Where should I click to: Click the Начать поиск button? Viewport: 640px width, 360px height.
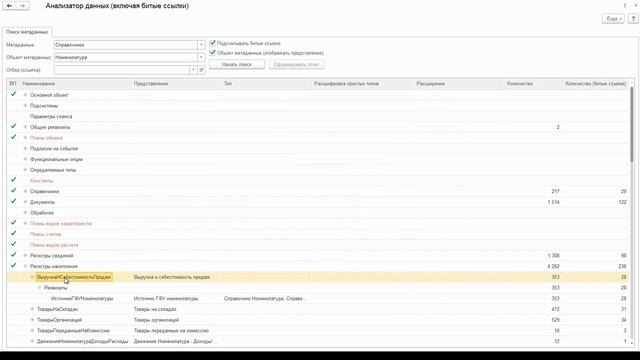point(237,64)
